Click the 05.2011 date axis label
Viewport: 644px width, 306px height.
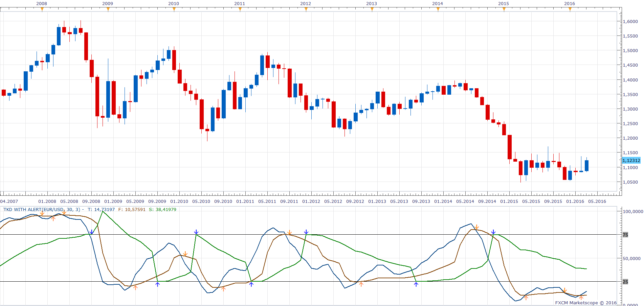pyautogui.click(x=267, y=202)
